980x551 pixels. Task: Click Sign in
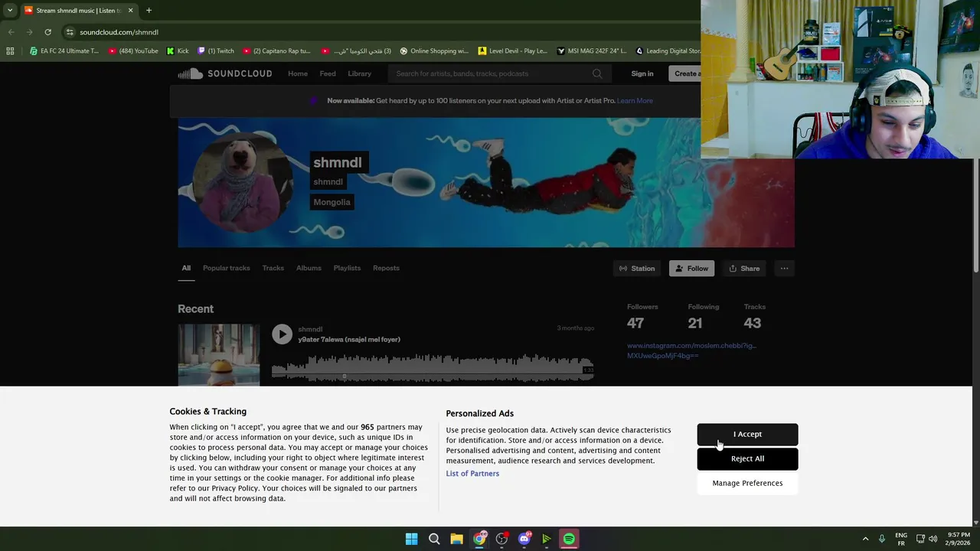[x=642, y=73]
